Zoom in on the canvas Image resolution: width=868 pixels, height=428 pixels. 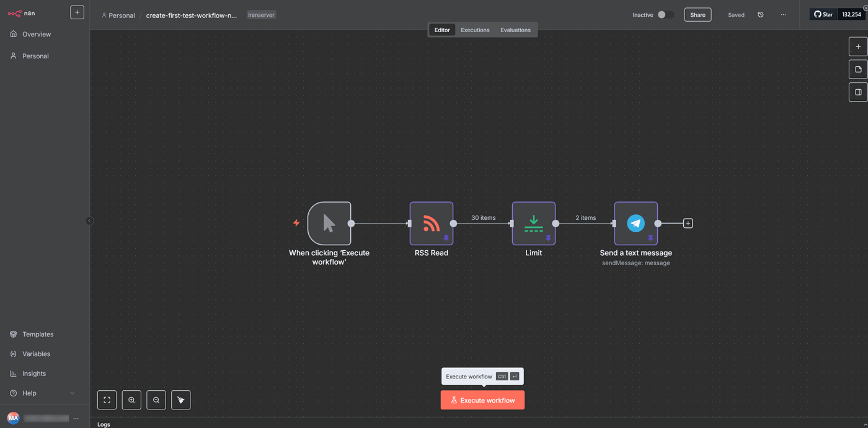click(x=131, y=400)
